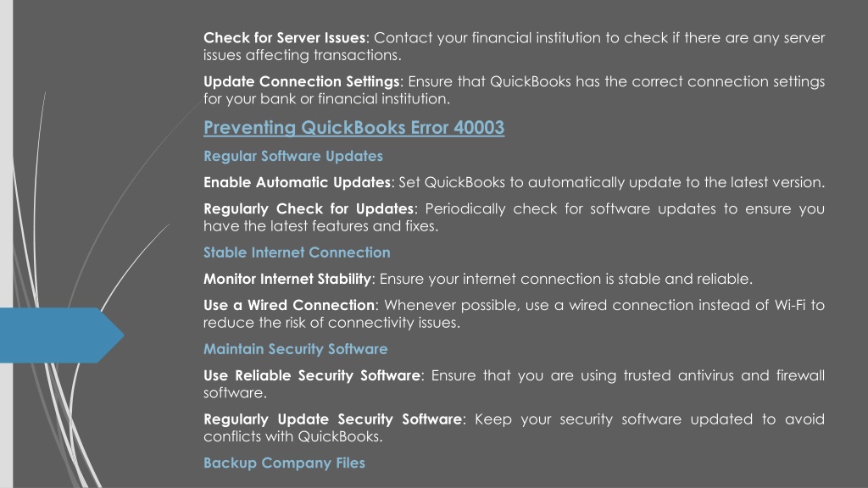Click the phrase 'issues affecting transactions'

pos(301,55)
